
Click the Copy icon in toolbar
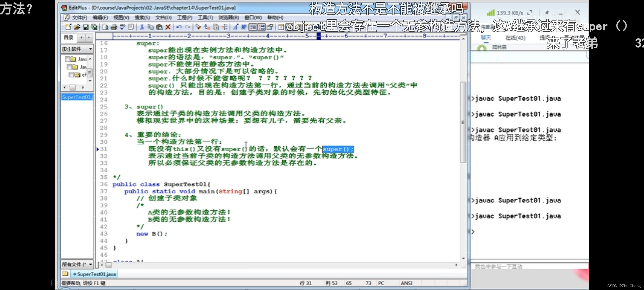point(151,27)
